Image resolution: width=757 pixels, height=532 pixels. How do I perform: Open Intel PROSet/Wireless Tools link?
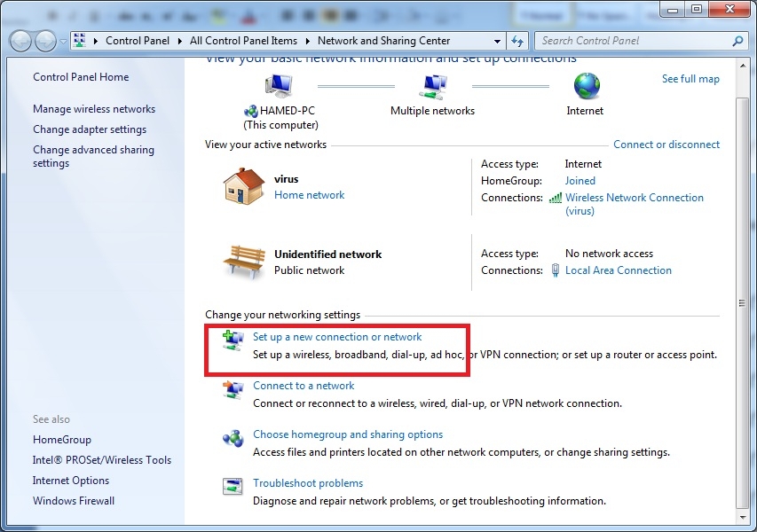(102, 460)
